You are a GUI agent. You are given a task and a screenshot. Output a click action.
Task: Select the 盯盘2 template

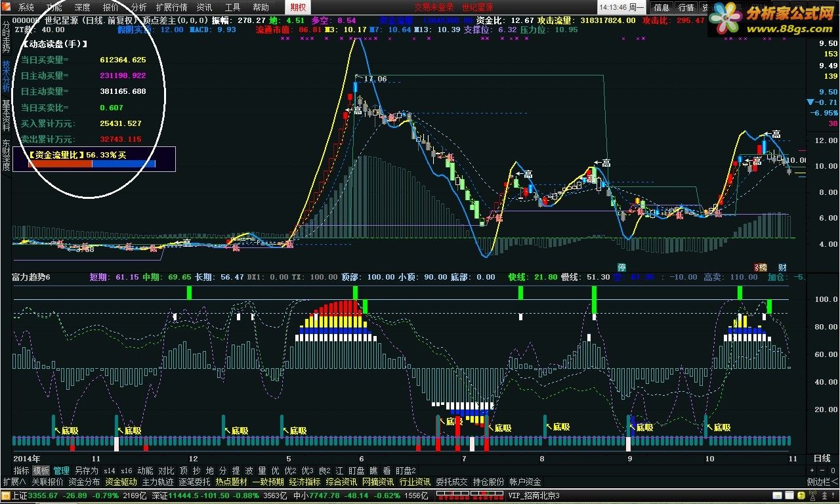point(406,471)
